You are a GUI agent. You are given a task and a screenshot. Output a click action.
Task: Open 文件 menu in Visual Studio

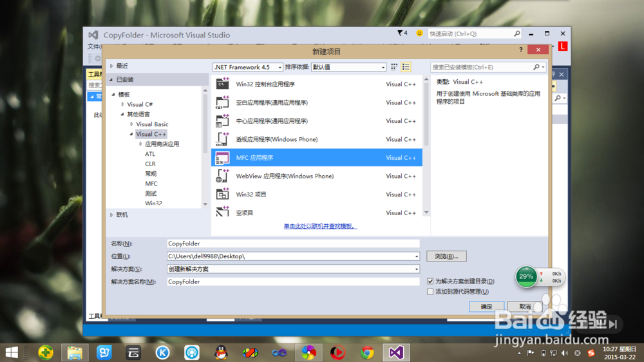(x=93, y=46)
